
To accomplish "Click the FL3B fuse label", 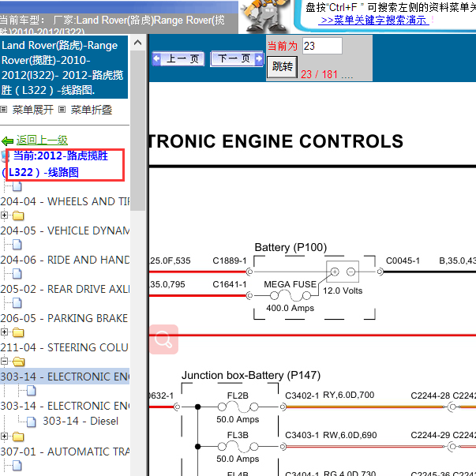I will [x=238, y=435].
